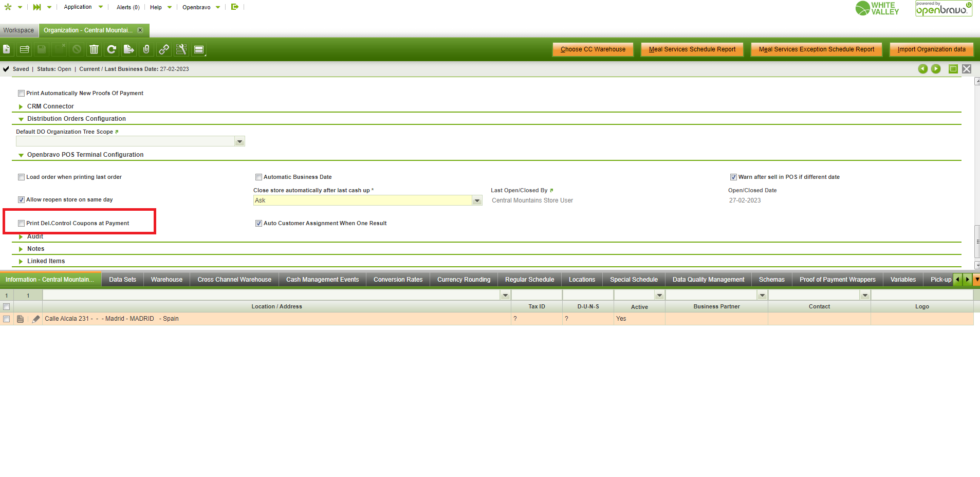The image size is (980, 477).
Task: Refresh the record with the reload icon
Action: pos(112,49)
